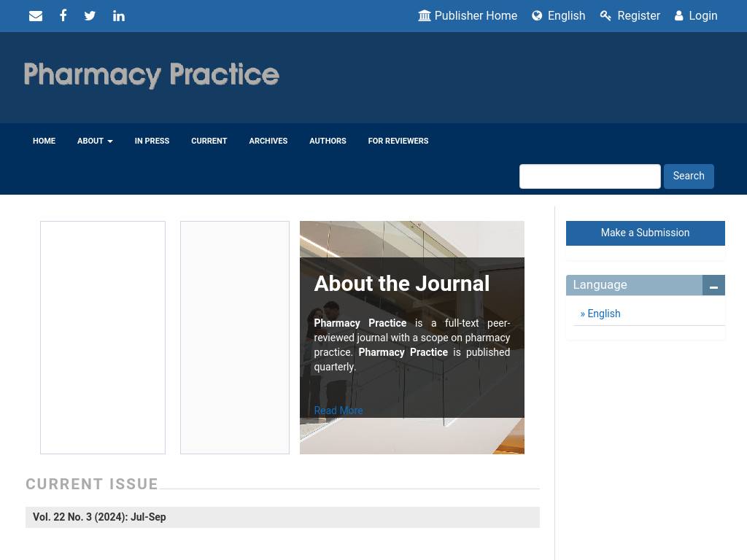Open the For Reviewers menu item

[398, 141]
